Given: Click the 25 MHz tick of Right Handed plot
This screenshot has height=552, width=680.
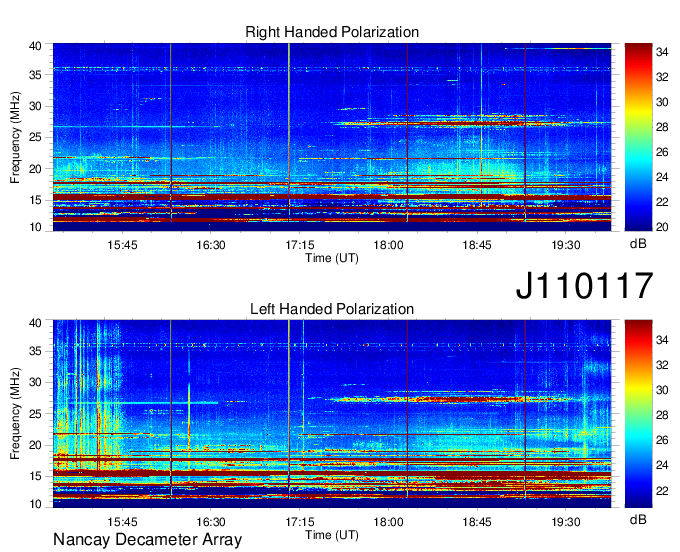Looking at the screenshot, I should 36,137.
